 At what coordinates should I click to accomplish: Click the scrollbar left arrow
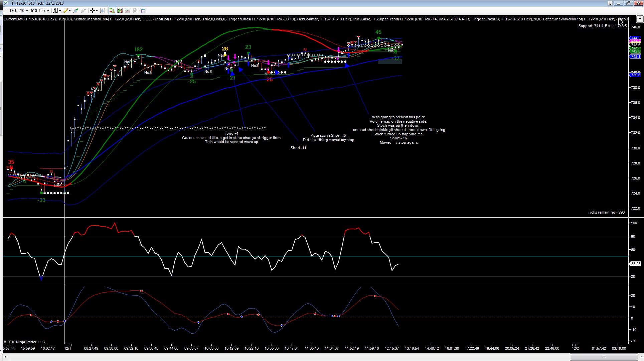pyautogui.click(x=5, y=357)
